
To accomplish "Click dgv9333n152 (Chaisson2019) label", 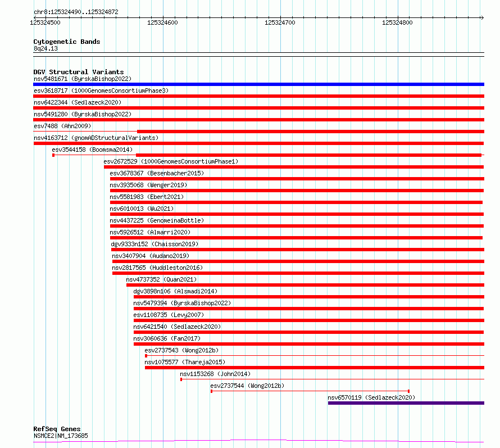I will click(x=154, y=244).
